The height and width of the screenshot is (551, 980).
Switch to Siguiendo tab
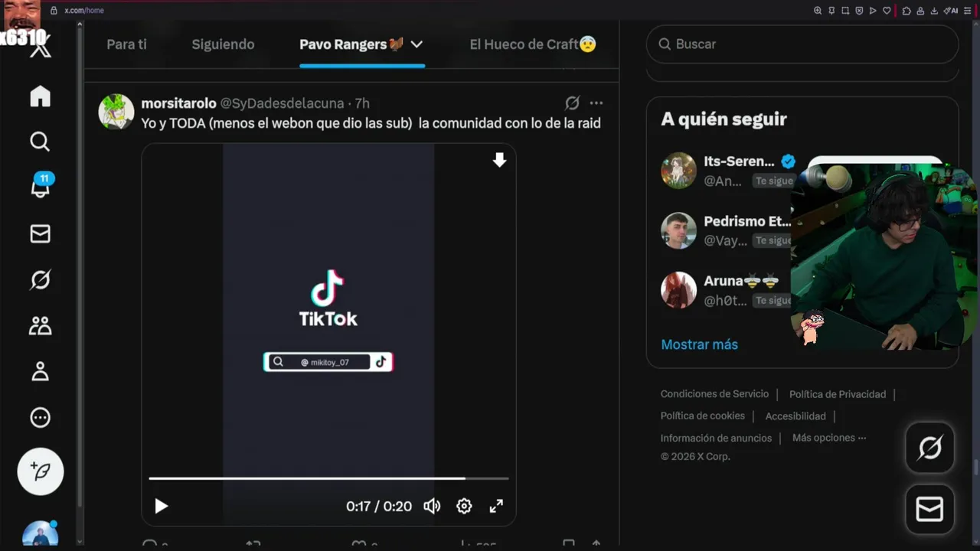coord(223,44)
